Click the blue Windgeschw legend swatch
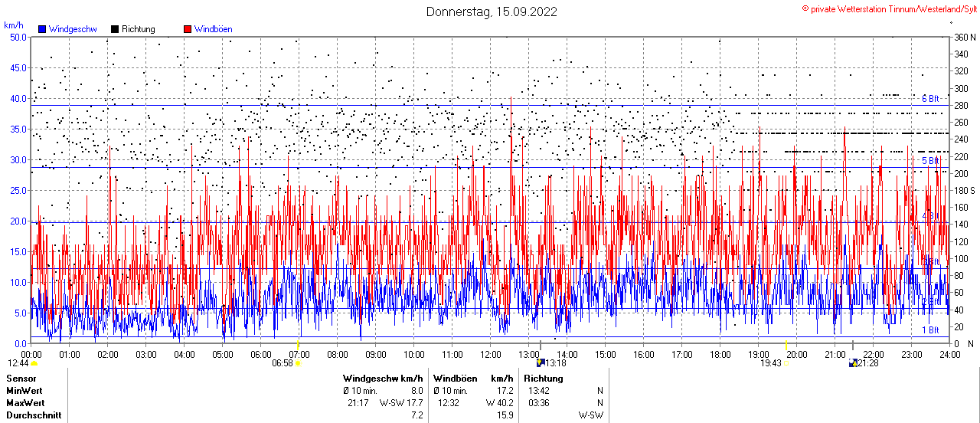Screen dimensions: 980x423 point(42,29)
